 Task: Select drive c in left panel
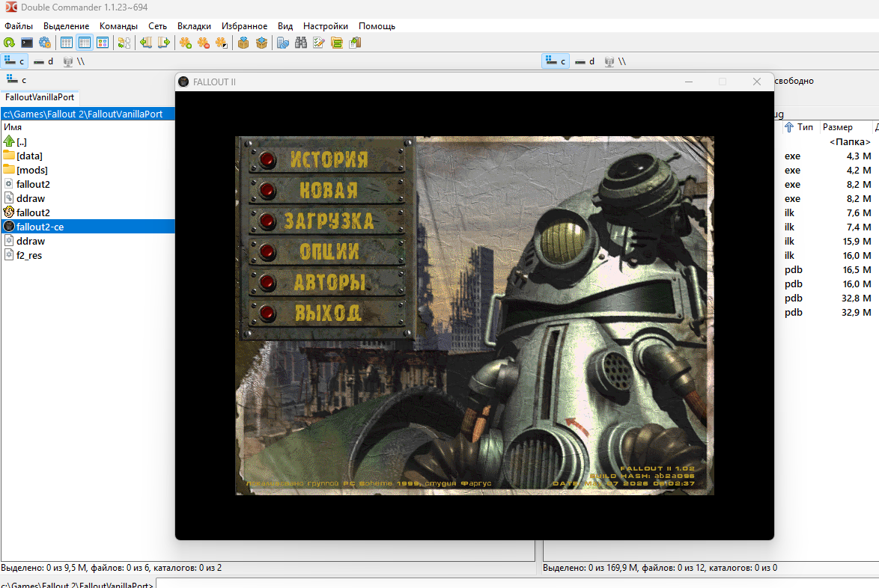point(14,61)
